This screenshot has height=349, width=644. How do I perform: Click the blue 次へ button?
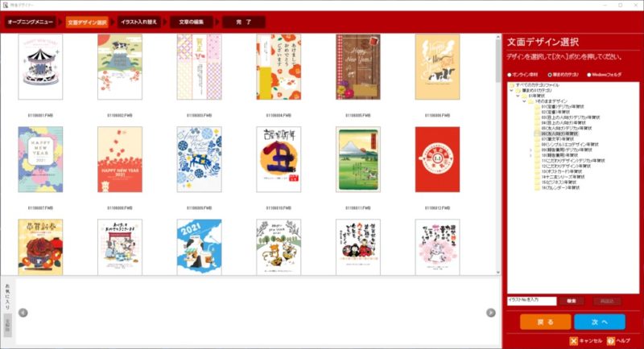(x=600, y=322)
